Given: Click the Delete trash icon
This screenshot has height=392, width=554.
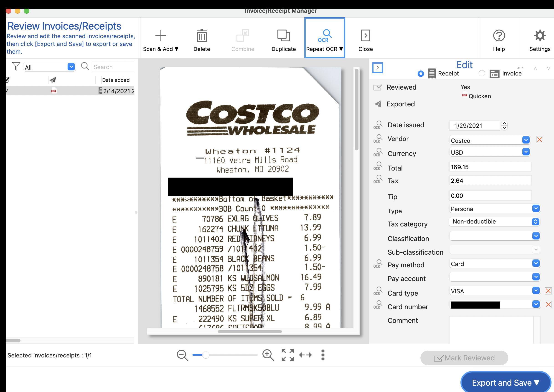Looking at the screenshot, I should (x=201, y=36).
